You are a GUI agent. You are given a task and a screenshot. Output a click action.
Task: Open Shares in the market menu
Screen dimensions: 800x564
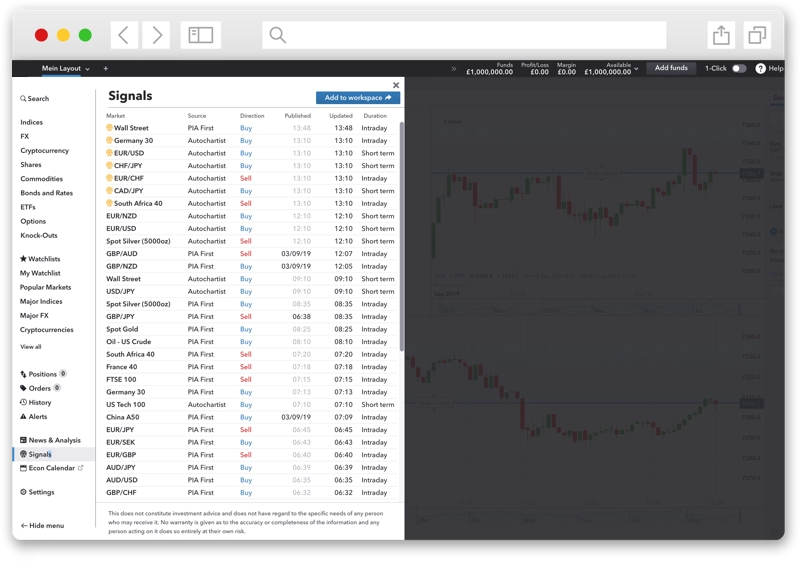[31, 164]
